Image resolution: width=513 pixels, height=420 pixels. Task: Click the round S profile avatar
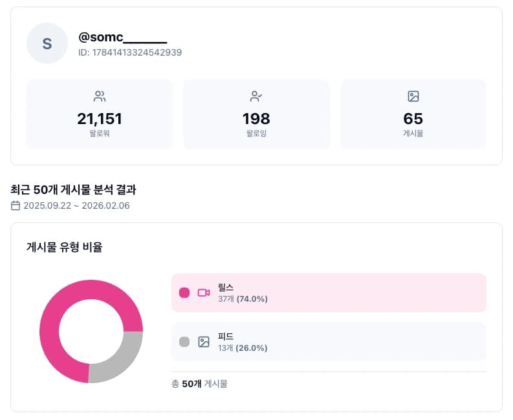pyautogui.click(x=47, y=43)
